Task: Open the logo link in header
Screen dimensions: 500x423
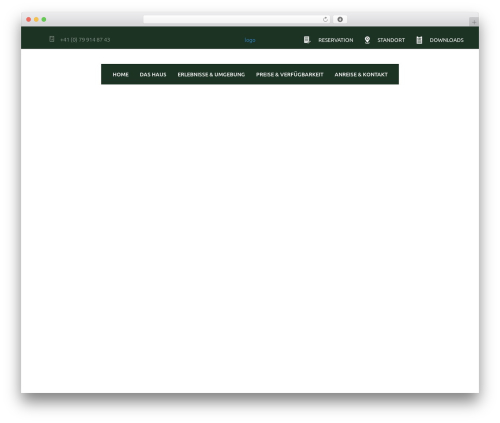Action: (250, 40)
